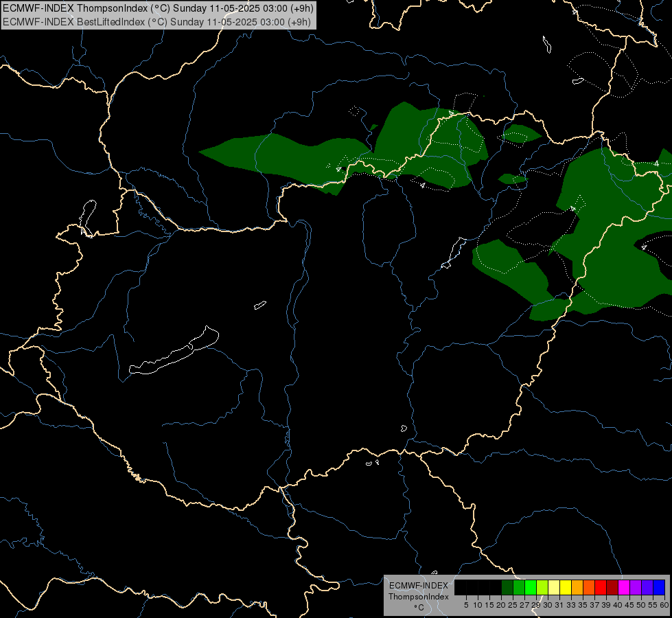672x618 pixels.
Task: Click legend tick label '55'
Action: point(652,605)
